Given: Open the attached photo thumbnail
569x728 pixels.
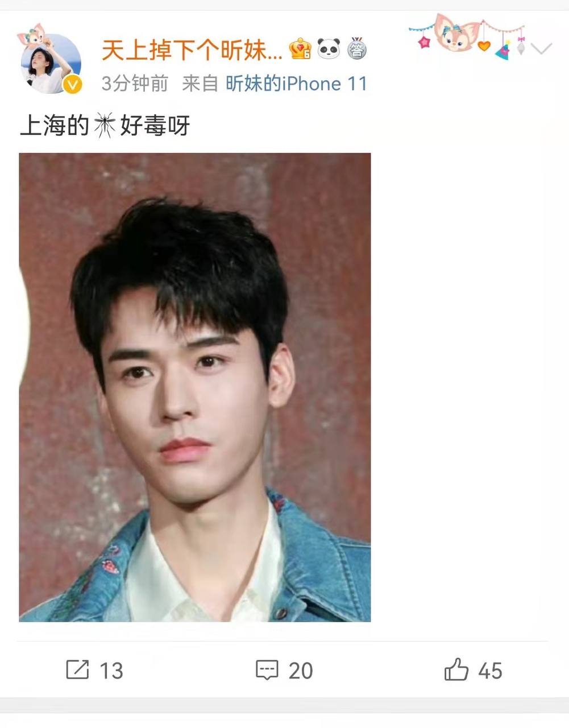Looking at the screenshot, I should (x=195, y=387).
